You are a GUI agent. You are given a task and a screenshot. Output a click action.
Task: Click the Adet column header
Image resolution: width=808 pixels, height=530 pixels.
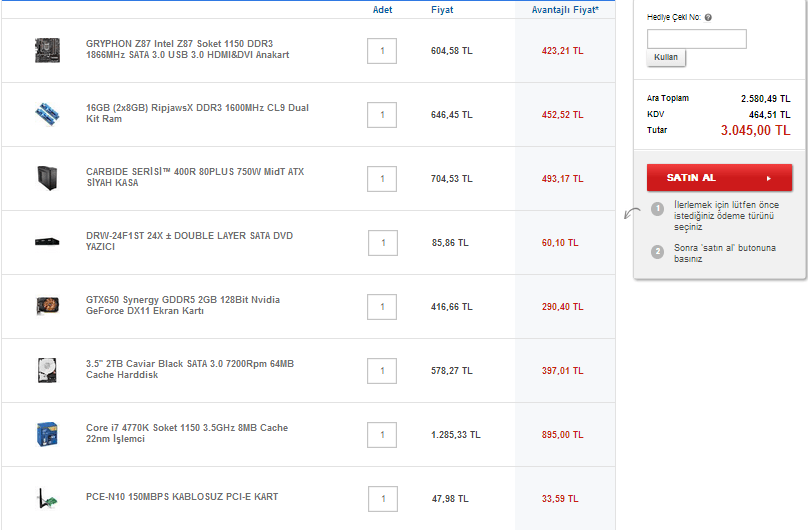pyautogui.click(x=382, y=10)
